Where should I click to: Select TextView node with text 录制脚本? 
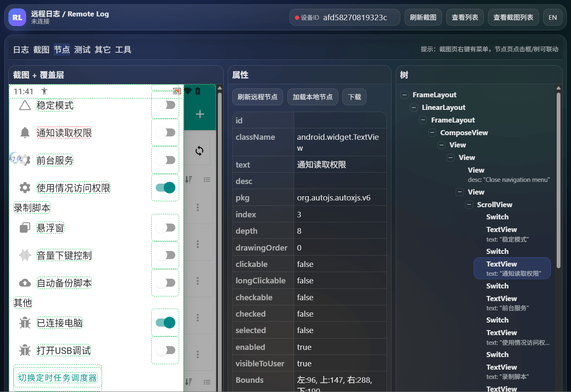tap(512, 371)
